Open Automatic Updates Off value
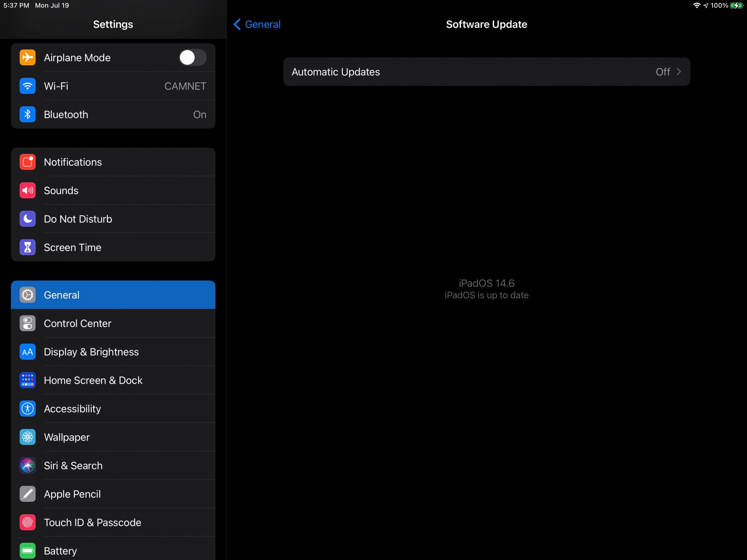Screen dimensions: 747x560 pos(663,72)
